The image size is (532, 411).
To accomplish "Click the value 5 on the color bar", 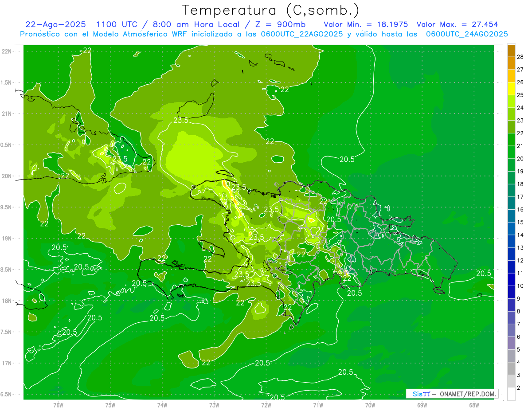I will [x=519, y=350].
